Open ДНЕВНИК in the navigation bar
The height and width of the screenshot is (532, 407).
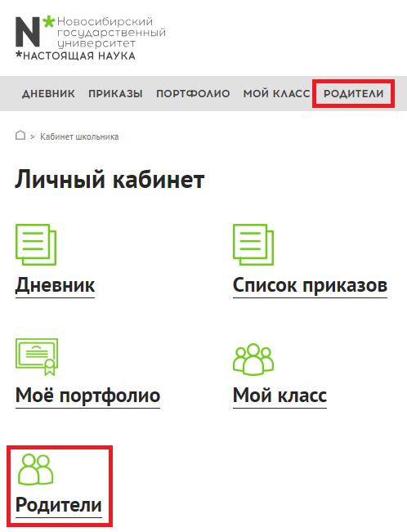48,94
